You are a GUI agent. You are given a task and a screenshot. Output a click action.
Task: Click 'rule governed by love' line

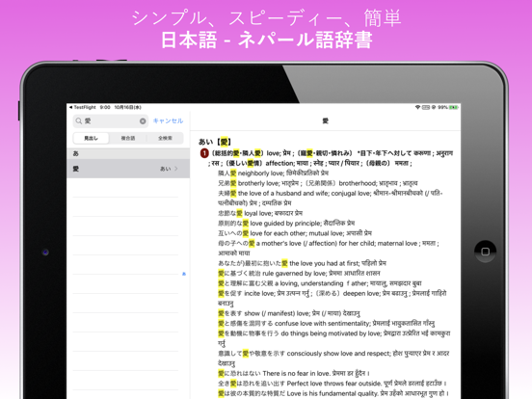tap(299, 273)
